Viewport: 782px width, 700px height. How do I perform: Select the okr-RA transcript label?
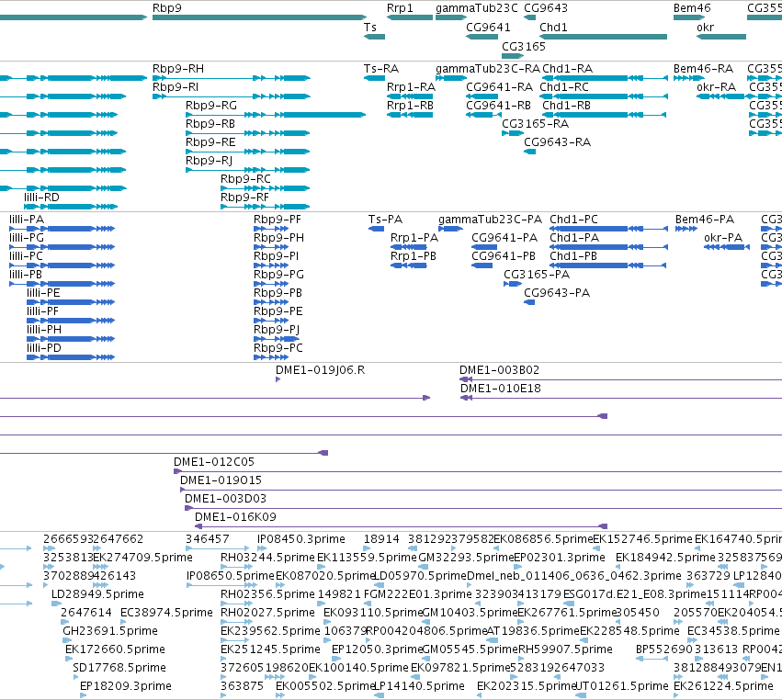tap(716, 86)
